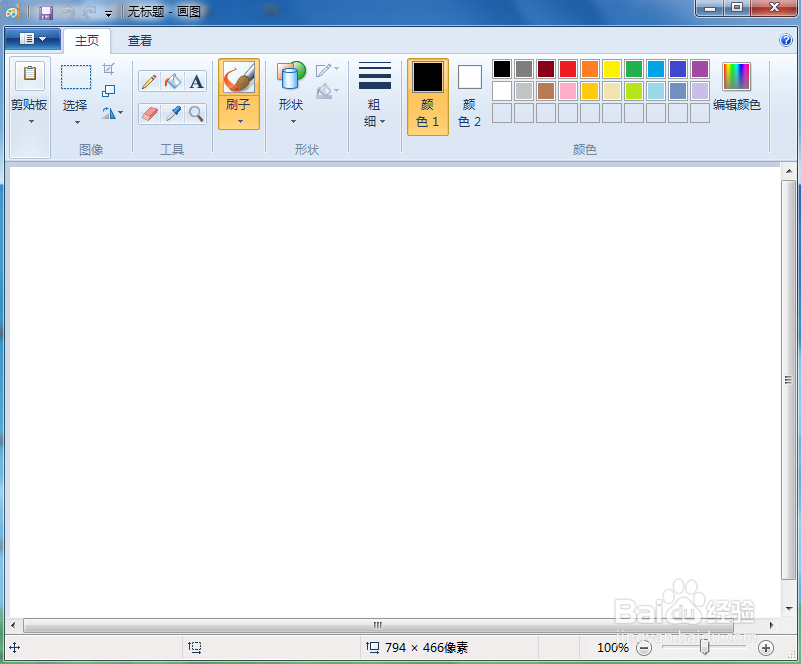Click the horizontal scrollbar left arrow
Viewport: 801px width, 664px height.
point(13,625)
